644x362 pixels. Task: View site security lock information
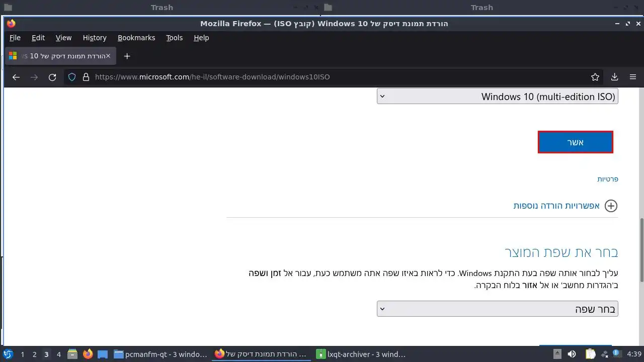pos(86,77)
